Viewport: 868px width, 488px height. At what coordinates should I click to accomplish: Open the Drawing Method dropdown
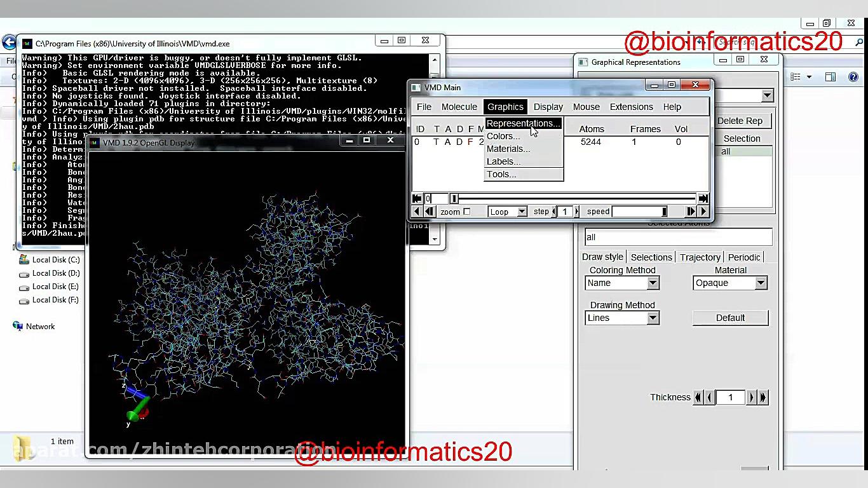[x=622, y=318]
